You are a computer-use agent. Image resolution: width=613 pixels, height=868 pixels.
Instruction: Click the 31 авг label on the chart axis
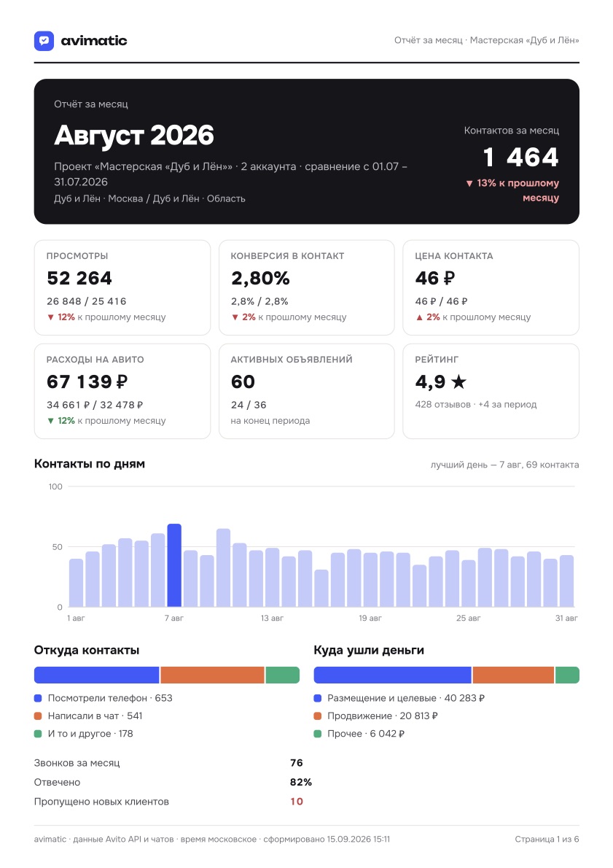click(566, 618)
